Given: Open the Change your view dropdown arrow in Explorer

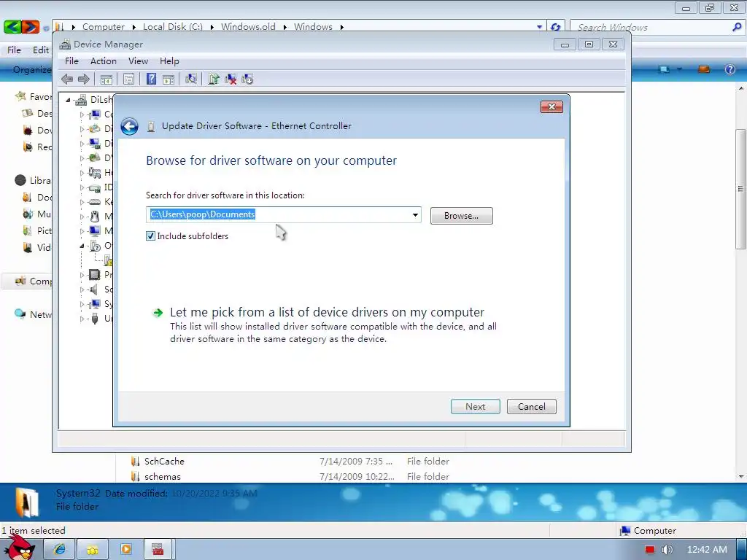Looking at the screenshot, I should tap(679, 69).
